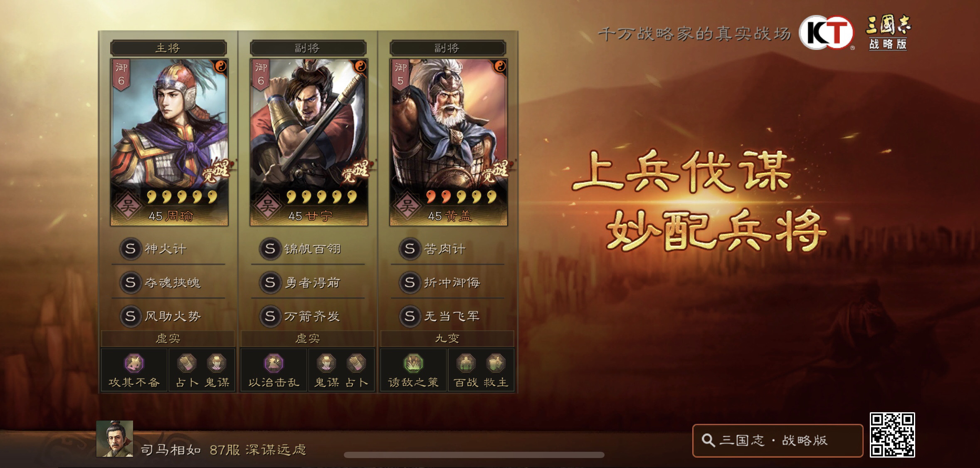
Task: Click the 三国志·战略版 search field
Action: coord(778,441)
